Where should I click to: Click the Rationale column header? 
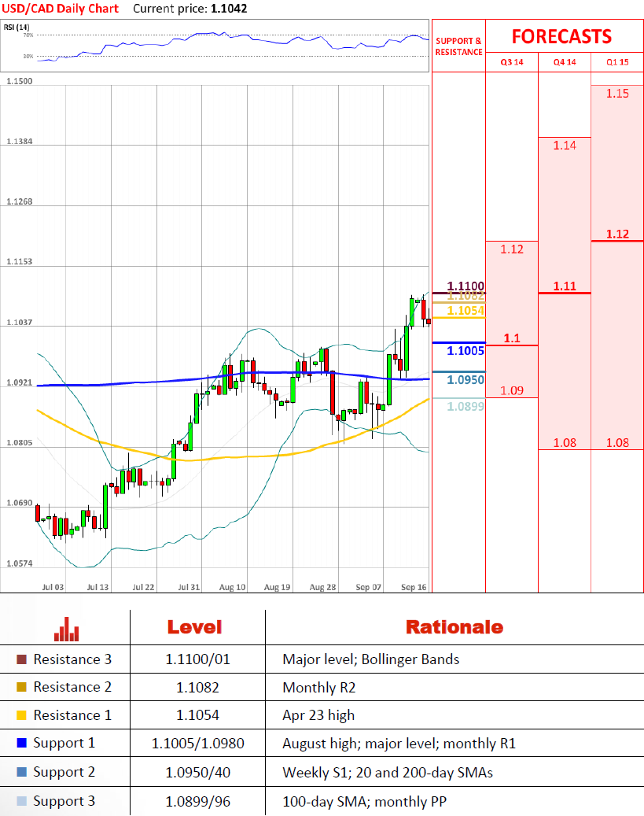[454, 627]
